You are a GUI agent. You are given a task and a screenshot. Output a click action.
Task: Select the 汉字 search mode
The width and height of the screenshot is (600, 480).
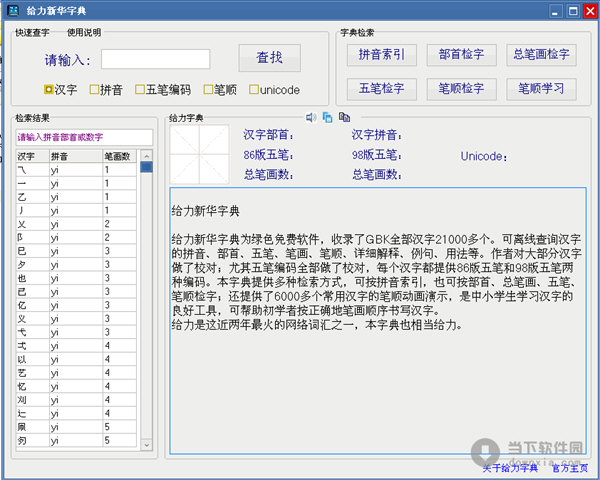pyautogui.click(x=61, y=90)
